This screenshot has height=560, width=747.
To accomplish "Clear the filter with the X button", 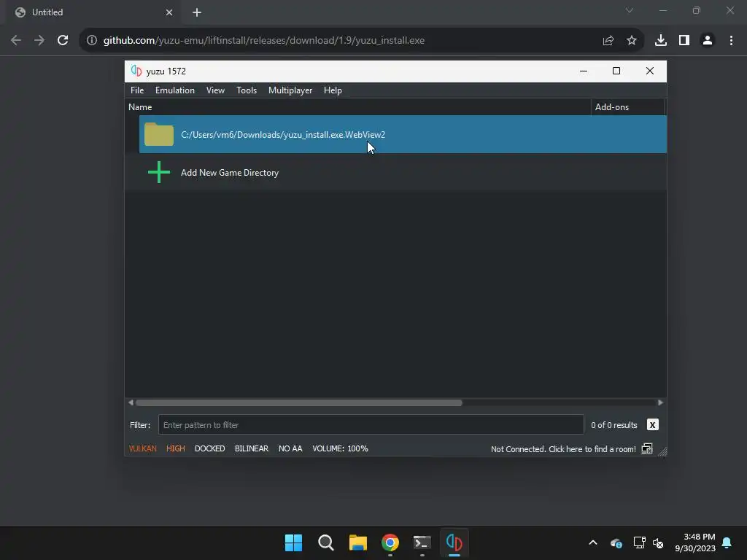I will pos(652,425).
